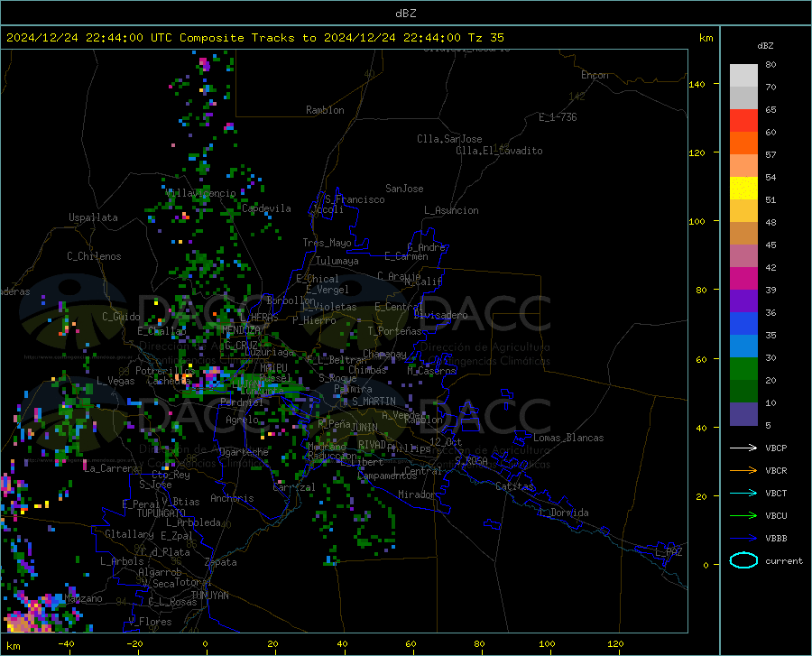Image resolution: width=812 pixels, height=656 pixels.
Task: Click the royal blue 36 dBZ swatch
Action: pyautogui.click(x=743, y=324)
